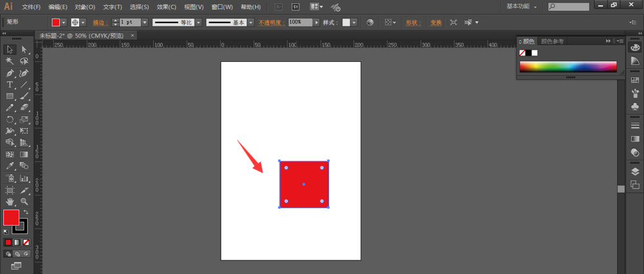Viewport: 644px width, 274px height.
Task: Select the Rotate tool
Action: tap(10, 120)
